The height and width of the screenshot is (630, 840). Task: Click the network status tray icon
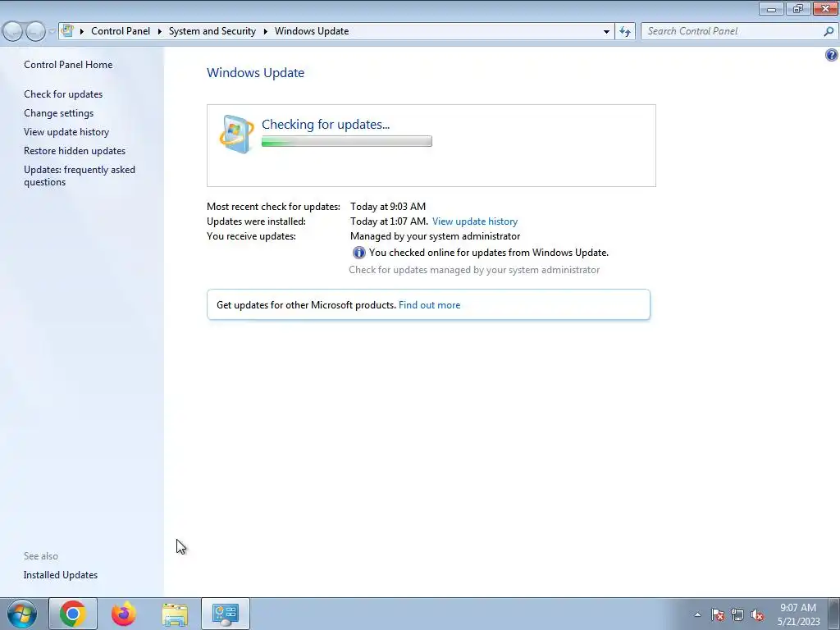[x=737, y=614]
